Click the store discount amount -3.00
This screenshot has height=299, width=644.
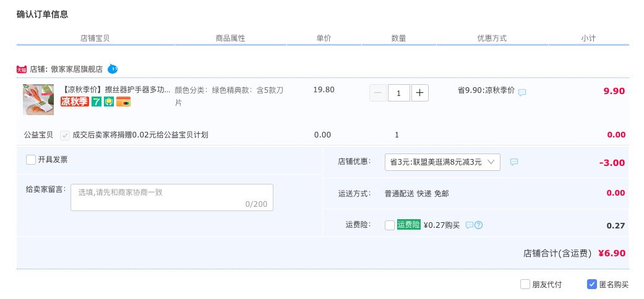pos(612,163)
